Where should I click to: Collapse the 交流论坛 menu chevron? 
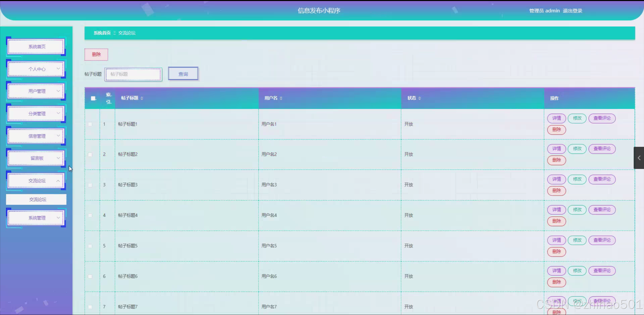pos(58,181)
